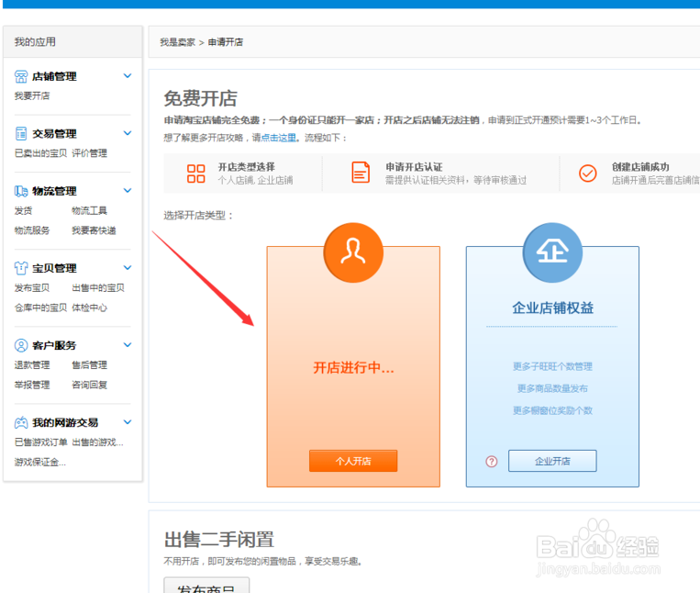Select the 我的网游交易 menu heading
The image size is (700, 593).
65,422
